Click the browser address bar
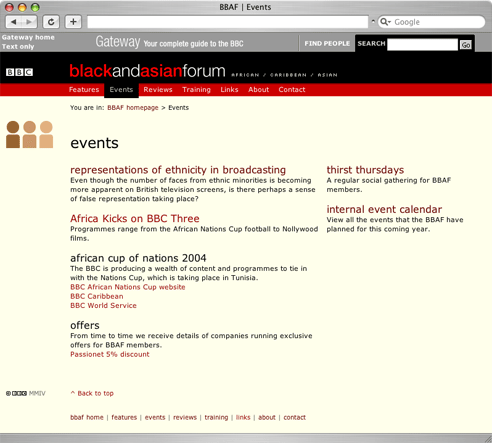Image resolution: width=492 pixels, height=443 pixels. [228, 22]
